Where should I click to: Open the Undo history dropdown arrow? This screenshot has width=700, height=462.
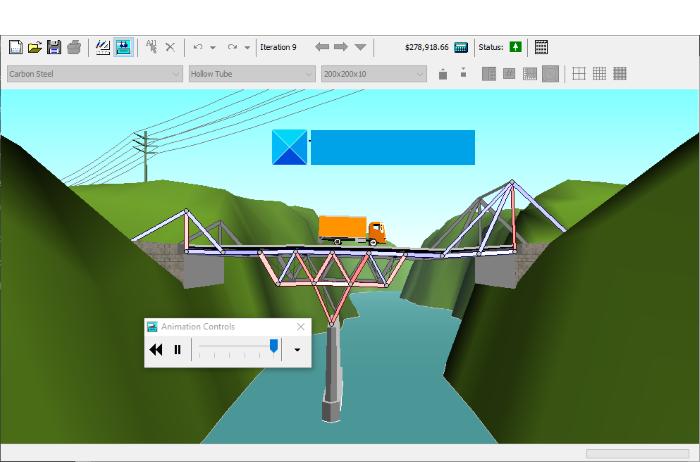click(x=213, y=47)
